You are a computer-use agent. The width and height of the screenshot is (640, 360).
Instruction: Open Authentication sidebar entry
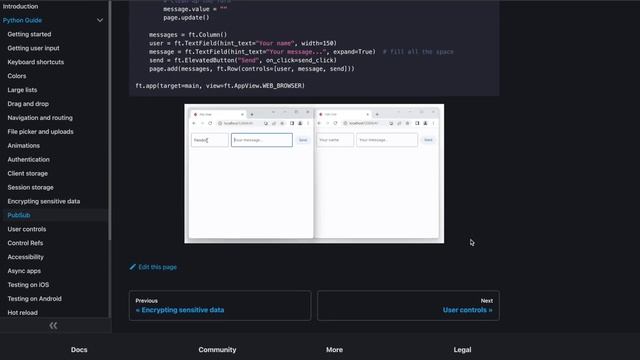tap(29, 159)
